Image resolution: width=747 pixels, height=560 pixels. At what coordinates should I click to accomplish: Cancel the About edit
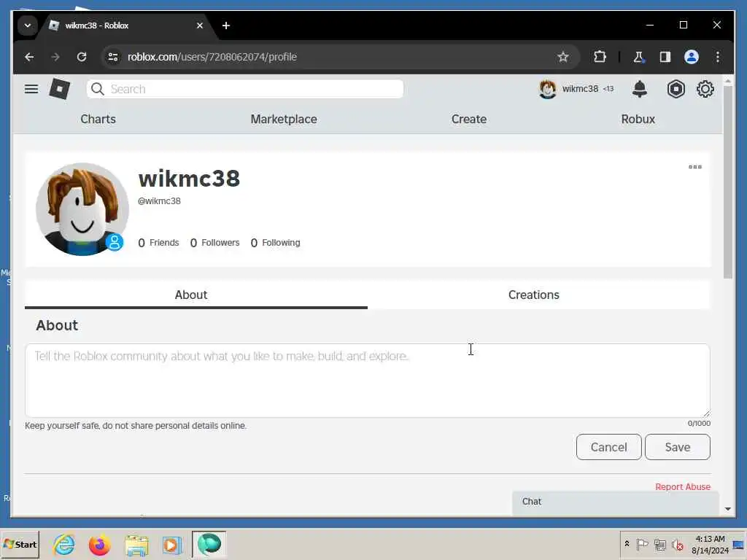pyautogui.click(x=609, y=447)
